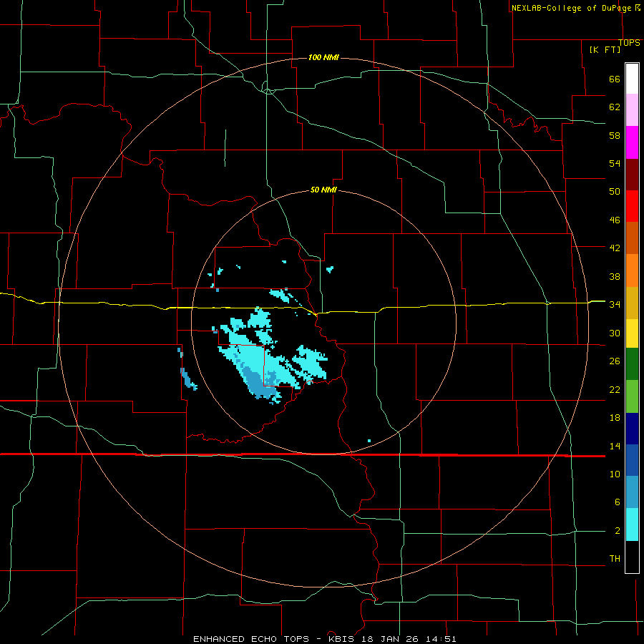Click the 14 legend value
The image size is (644, 644).
[x=615, y=446]
